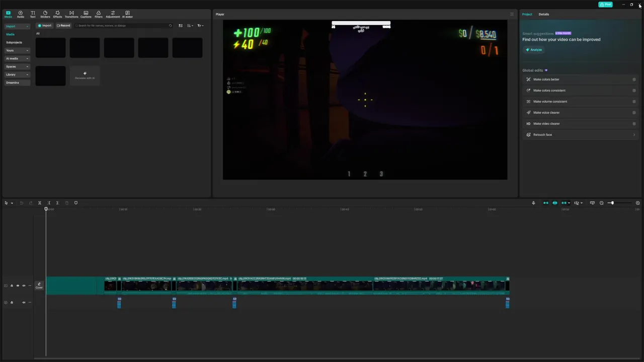The width and height of the screenshot is (644, 362).
Task: Toggle Make voice clearer
Action: 634,113
